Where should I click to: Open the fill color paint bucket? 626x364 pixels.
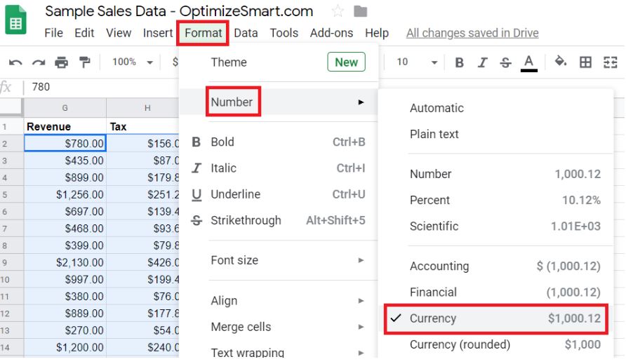coord(561,62)
